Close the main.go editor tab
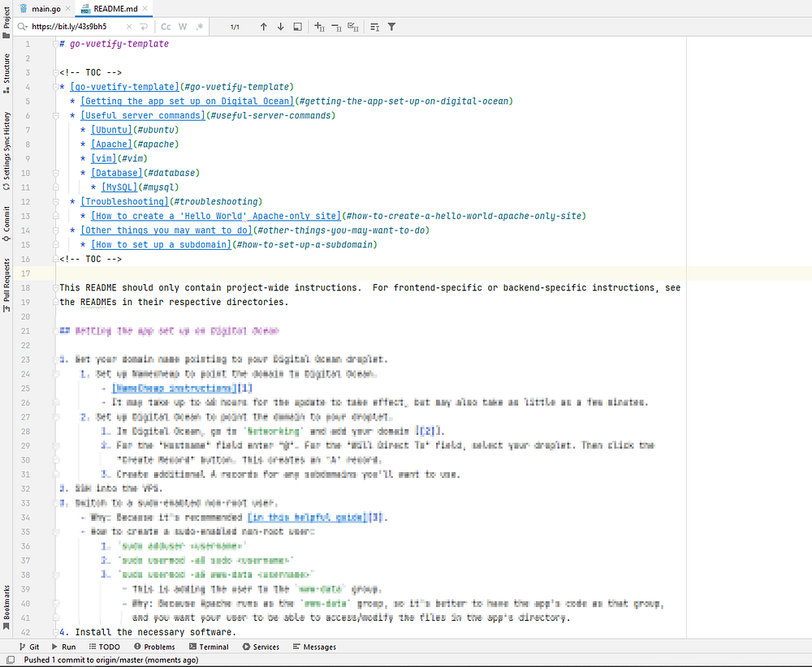 (68, 9)
